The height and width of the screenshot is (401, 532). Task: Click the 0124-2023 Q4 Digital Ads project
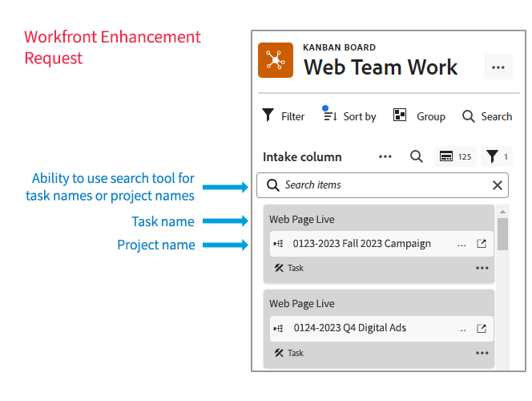click(x=349, y=328)
